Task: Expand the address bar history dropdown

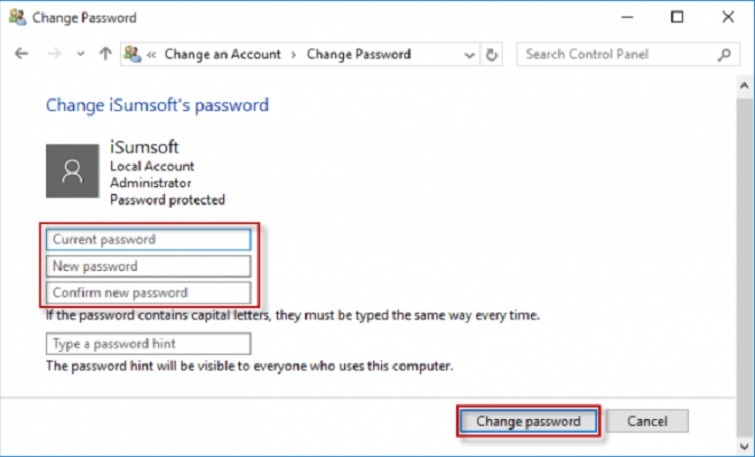Action: [468, 54]
